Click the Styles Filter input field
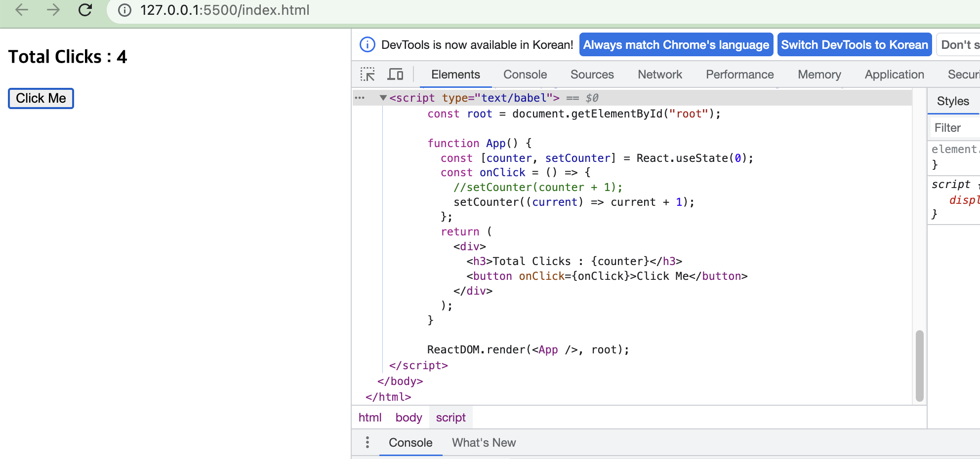 coord(954,128)
